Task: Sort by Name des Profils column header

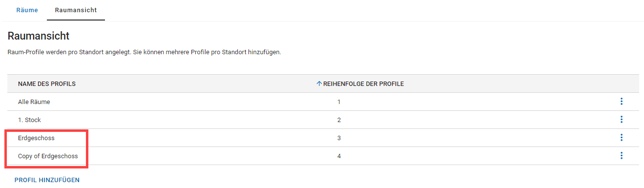Action: tap(47, 84)
